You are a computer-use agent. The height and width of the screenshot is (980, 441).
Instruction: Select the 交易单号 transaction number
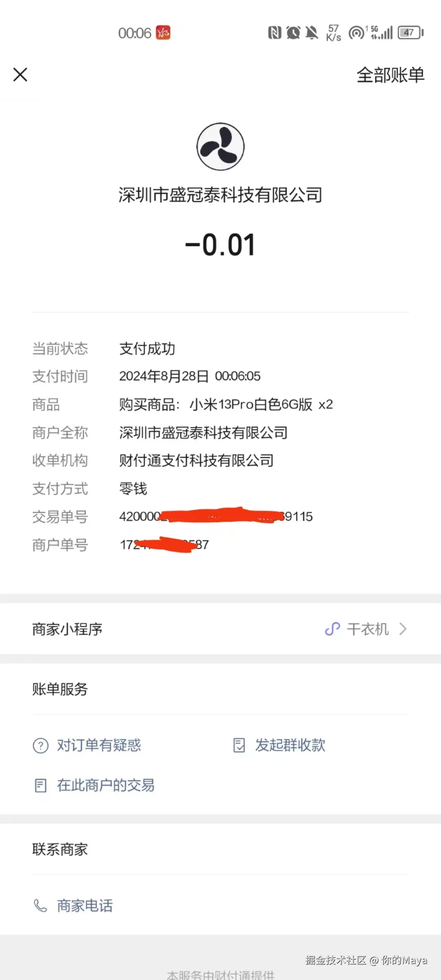[x=216, y=517]
